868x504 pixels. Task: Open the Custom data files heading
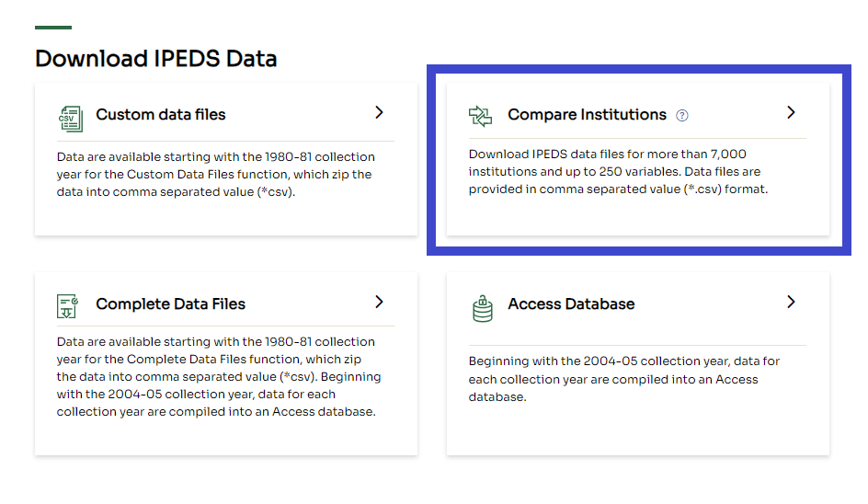tap(161, 114)
